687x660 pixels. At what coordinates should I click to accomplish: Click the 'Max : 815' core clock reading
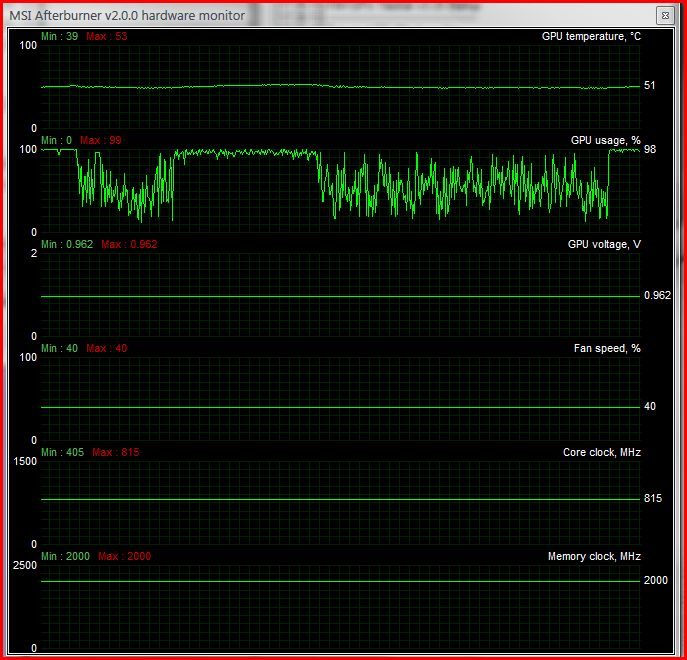point(116,452)
